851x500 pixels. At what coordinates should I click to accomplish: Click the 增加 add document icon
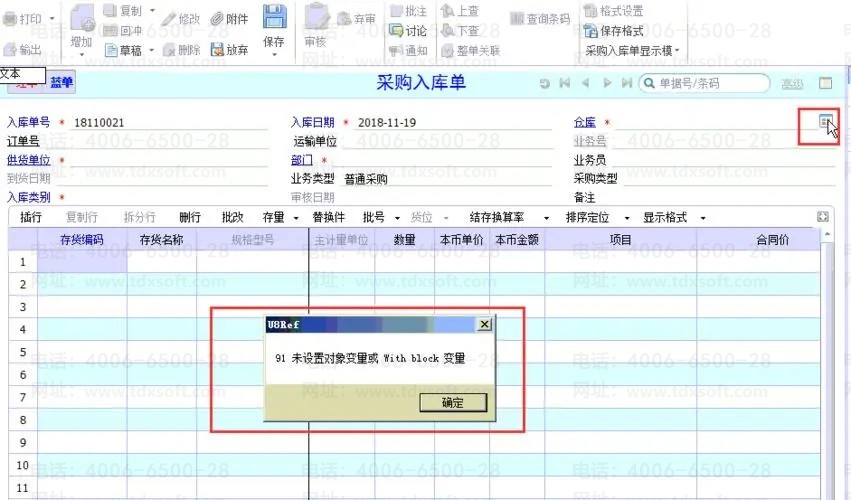tap(82, 17)
